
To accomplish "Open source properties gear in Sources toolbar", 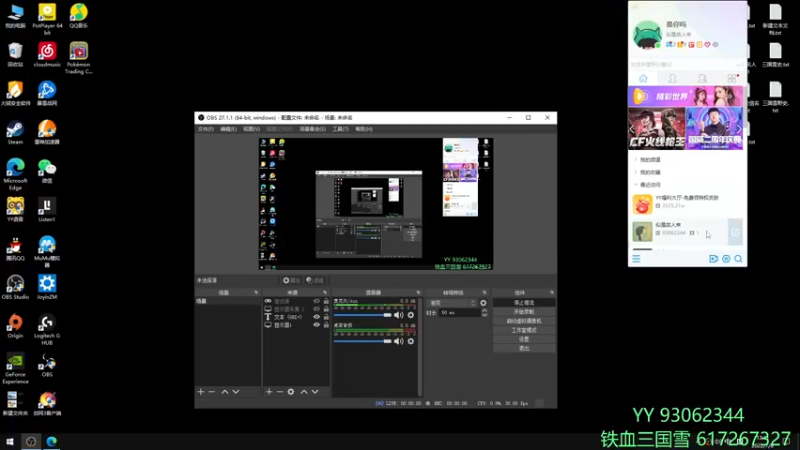I will click(x=291, y=392).
